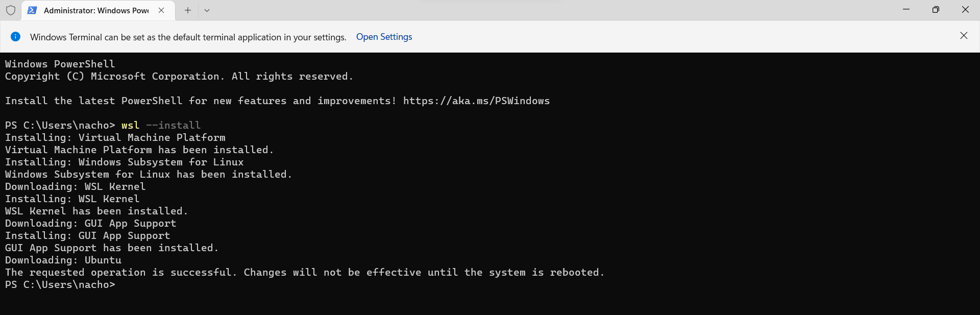This screenshot has height=315, width=980.
Task: Click the requested operation is successful line
Action: coord(305,272)
